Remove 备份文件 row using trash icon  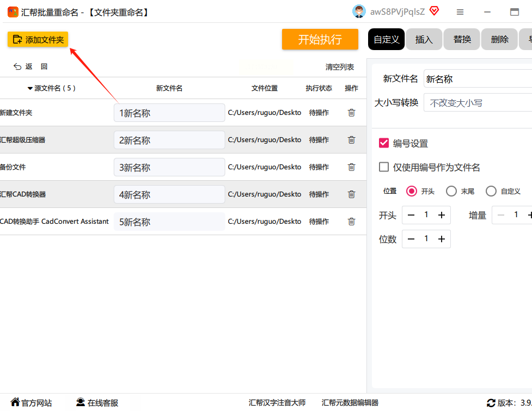click(x=351, y=167)
